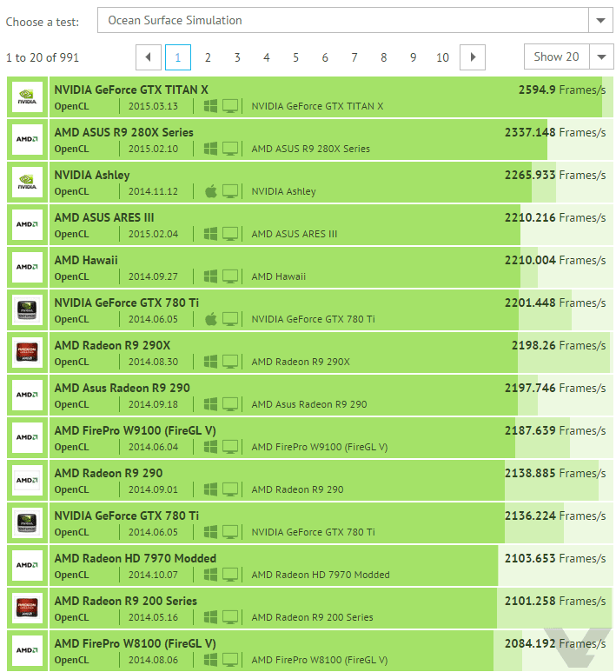Click Radeon logo beside AMD Radeon R9 200 Series
The width and height of the screenshot is (616, 672).
(x=27, y=609)
